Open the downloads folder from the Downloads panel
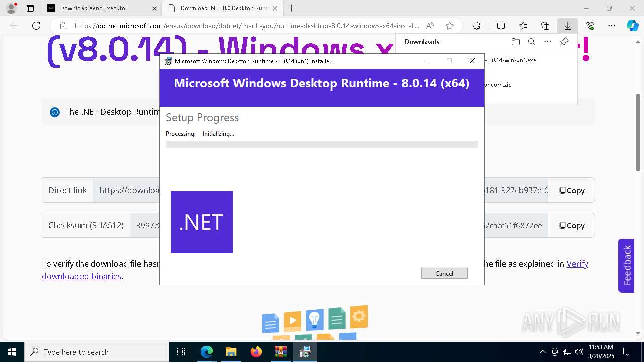 [x=515, y=42]
